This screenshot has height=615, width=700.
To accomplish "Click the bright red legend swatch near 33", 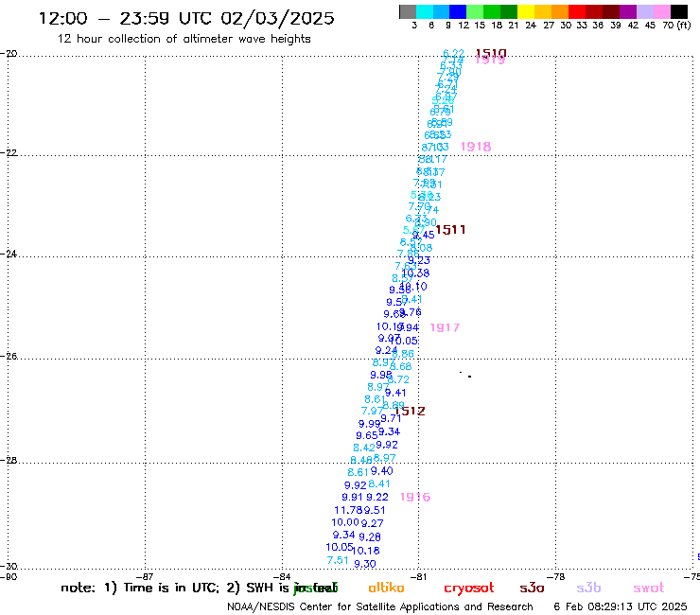I will click(x=577, y=11).
